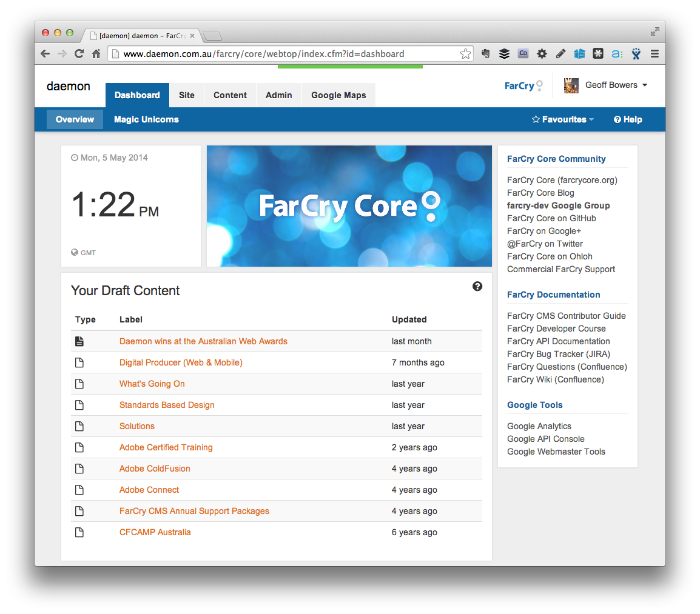Viewport: 700px width, 614px height.
Task: Open the Admin tab
Action: coord(278,95)
